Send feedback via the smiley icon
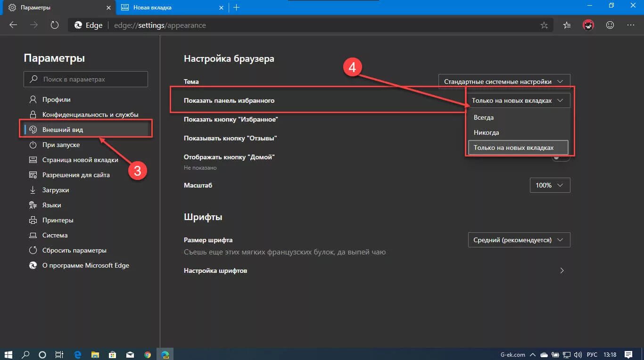This screenshot has width=644, height=360. click(610, 25)
